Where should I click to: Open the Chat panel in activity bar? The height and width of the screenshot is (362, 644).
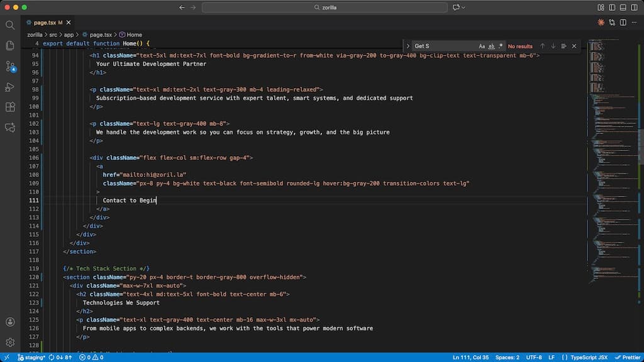point(10,127)
